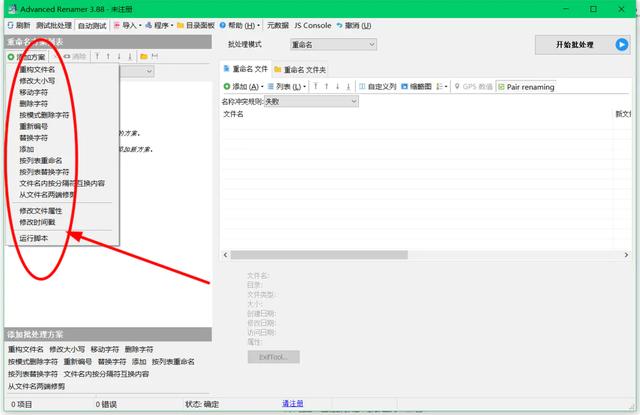Viewport: 640px width, 415px height.
Task: Click the ExifTool... button
Action: [273, 357]
